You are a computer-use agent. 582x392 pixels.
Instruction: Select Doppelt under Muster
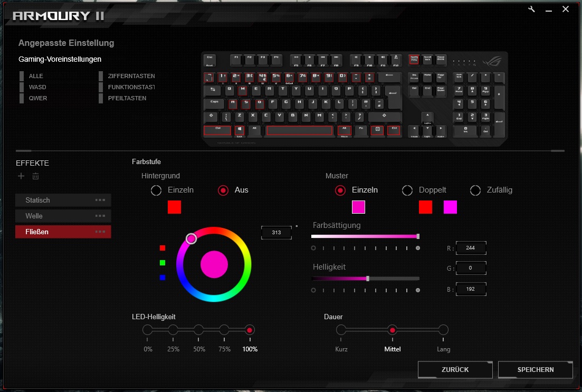click(407, 190)
